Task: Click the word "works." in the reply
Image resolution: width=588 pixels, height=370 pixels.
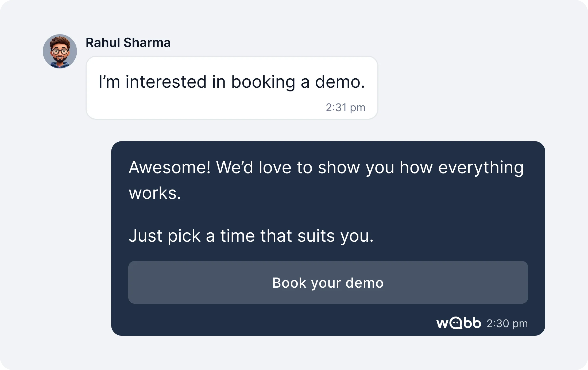Action: (155, 193)
